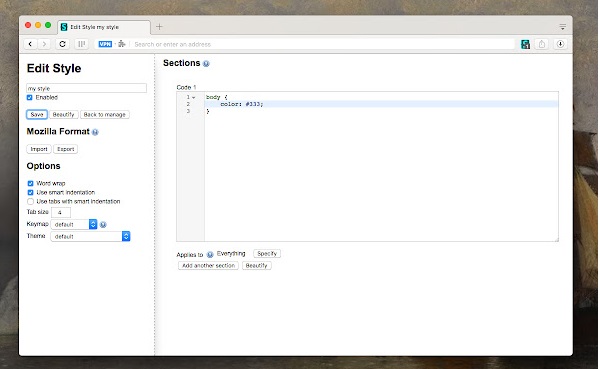Click Beautify button beside Save
Image resolution: width=600 pixels, height=369 pixels.
64,114
